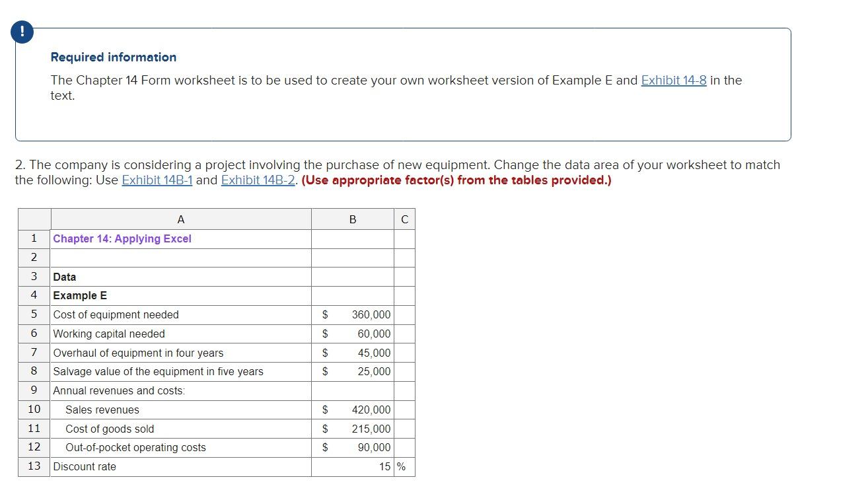The image size is (868, 502).
Task: Select column header A
Action: click(180, 219)
